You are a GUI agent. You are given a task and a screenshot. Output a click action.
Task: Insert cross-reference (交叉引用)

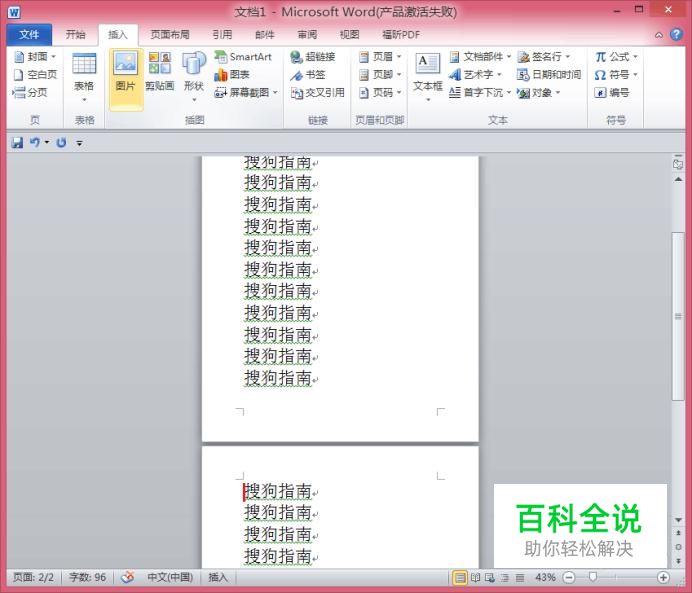pos(318,92)
